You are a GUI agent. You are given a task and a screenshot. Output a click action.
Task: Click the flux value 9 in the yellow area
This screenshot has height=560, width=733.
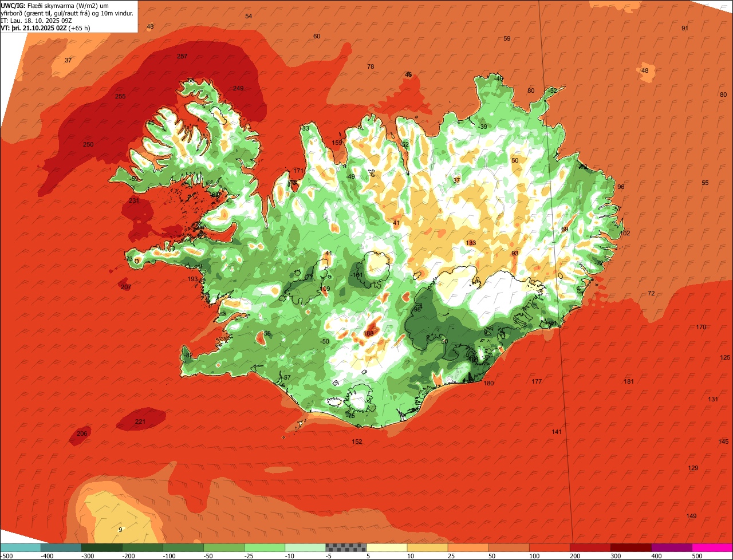pos(120,530)
